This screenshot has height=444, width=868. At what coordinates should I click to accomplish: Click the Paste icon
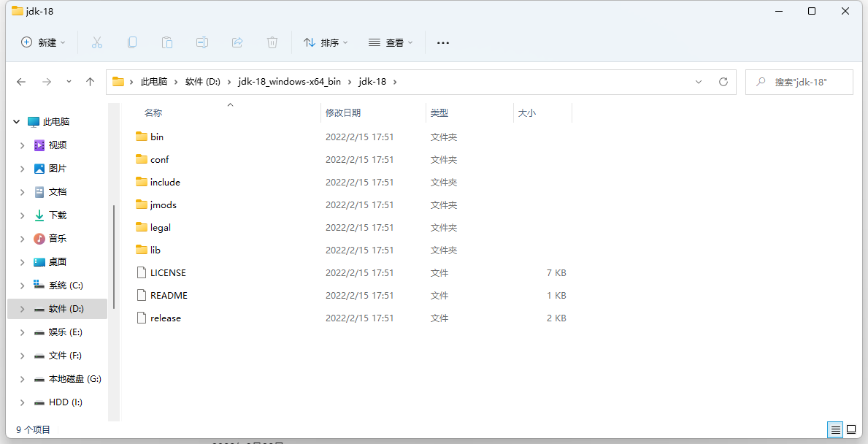(x=167, y=42)
